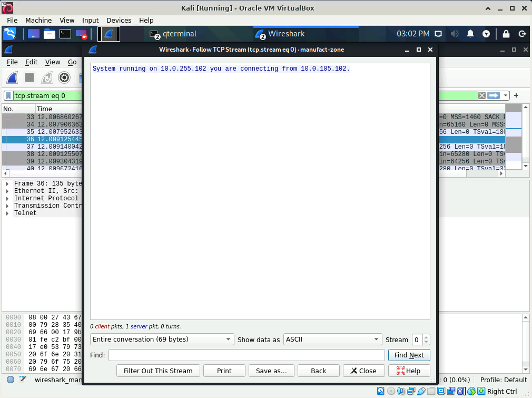This screenshot has width=532, height=398.
Task: Open the conversation direction dropdown
Action: [x=162, y=339]
